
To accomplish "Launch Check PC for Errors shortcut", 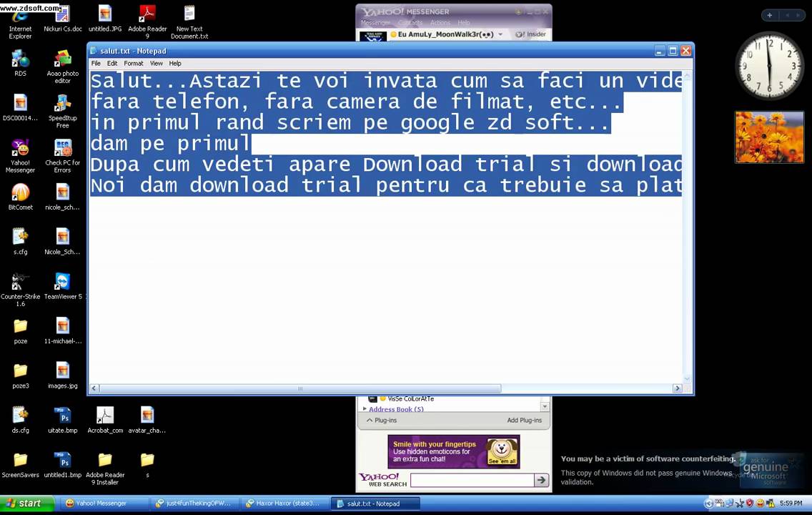I will (63, 156).
